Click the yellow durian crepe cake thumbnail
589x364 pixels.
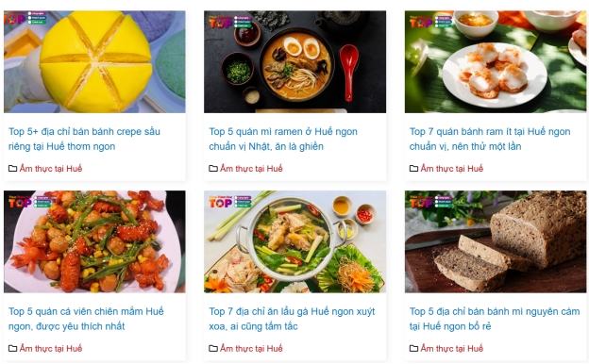tap(94, 61)
